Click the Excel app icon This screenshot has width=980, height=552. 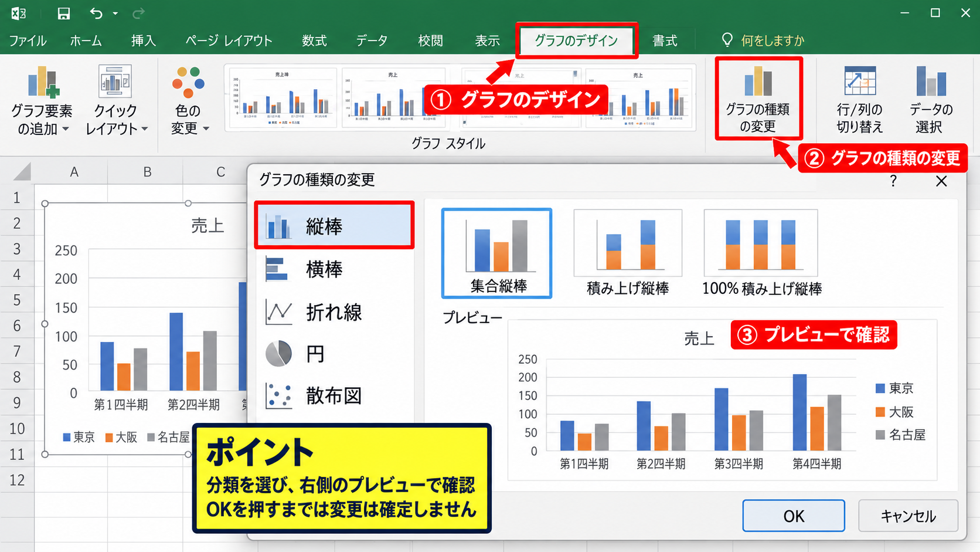pyautogui.click(x=19, y=13)
